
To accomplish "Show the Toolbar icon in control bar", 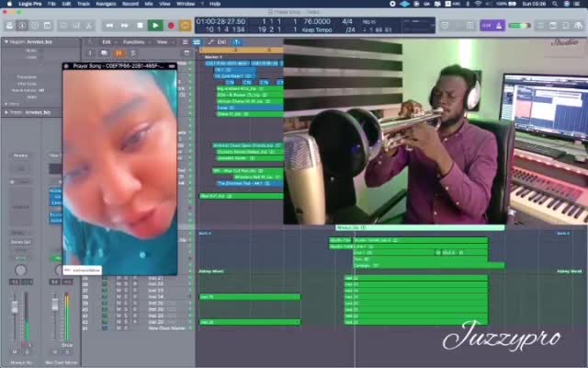I will (47, 26).
